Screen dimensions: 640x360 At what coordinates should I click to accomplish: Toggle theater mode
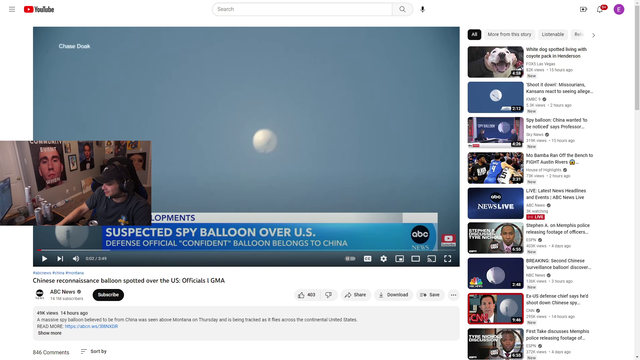[416, 258]
